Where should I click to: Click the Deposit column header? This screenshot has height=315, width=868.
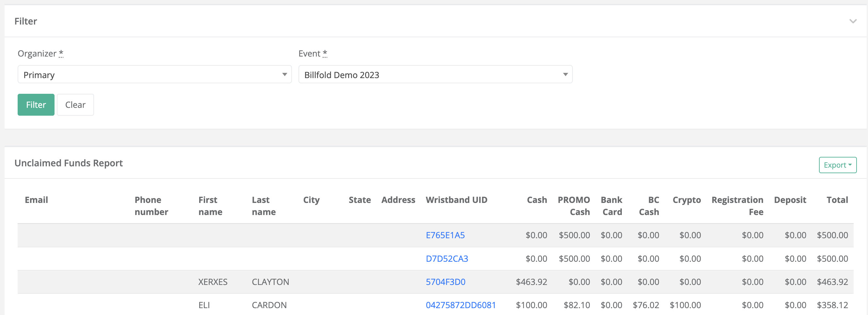point(790,200)
